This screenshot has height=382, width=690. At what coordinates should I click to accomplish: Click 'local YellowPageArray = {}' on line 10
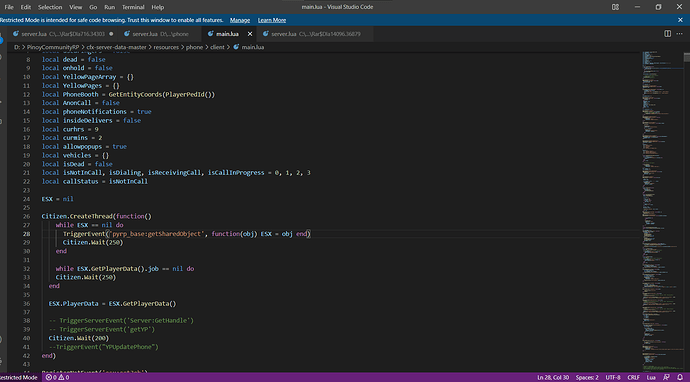click(88, 77)
